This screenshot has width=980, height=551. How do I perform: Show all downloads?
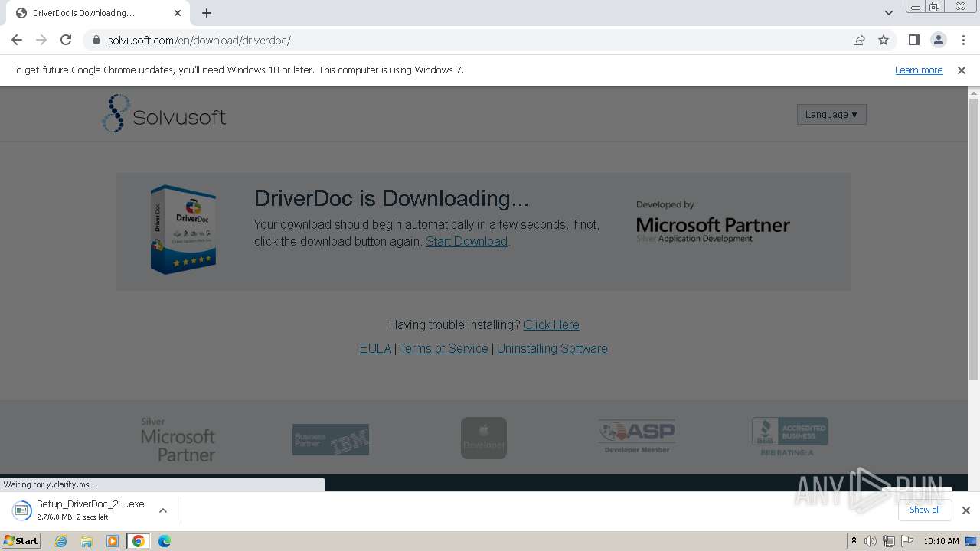point(924,510)
